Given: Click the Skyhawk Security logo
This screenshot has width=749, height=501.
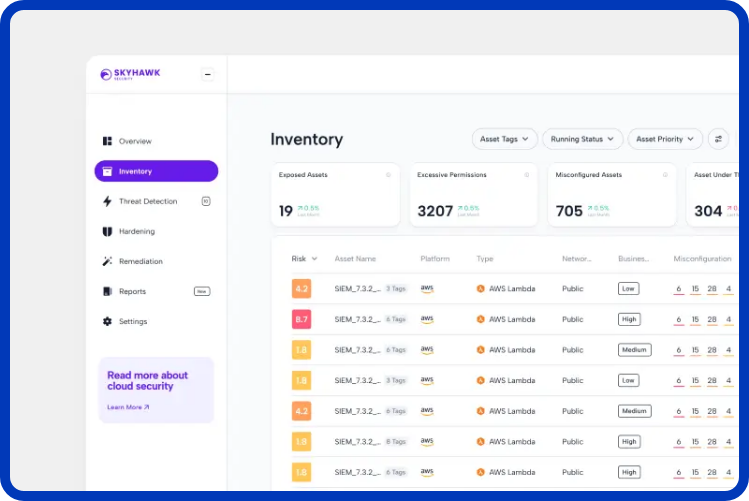Looking at the screenshot, I should click(x=130, y=74).
